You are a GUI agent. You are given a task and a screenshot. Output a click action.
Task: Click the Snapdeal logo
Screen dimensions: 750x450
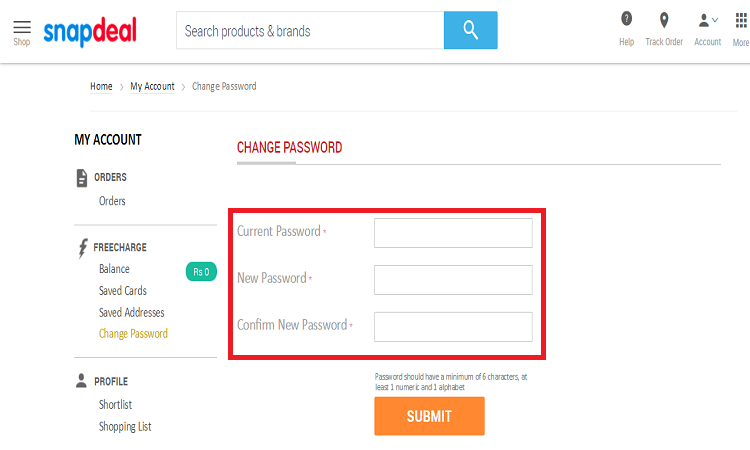point(90,32)
